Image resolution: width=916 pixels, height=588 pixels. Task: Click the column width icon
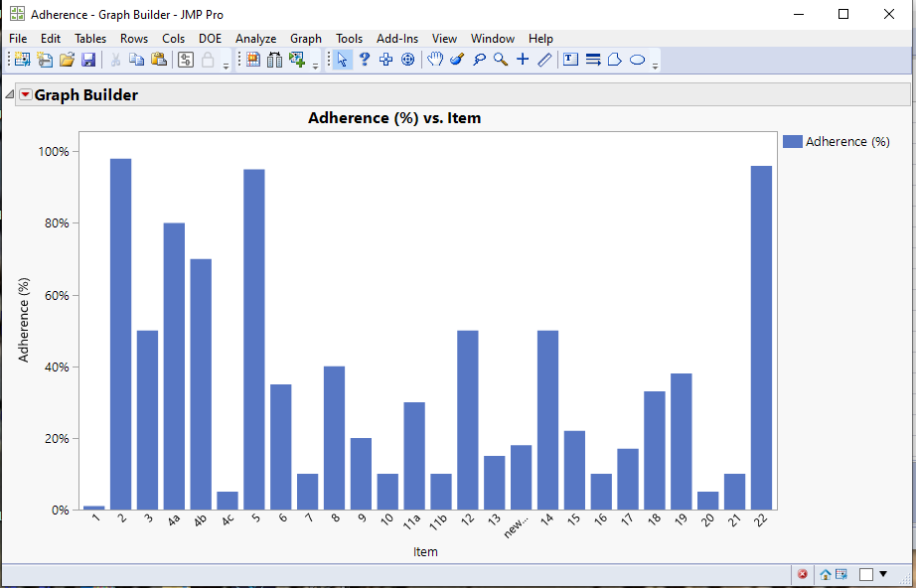pos(274,60)
